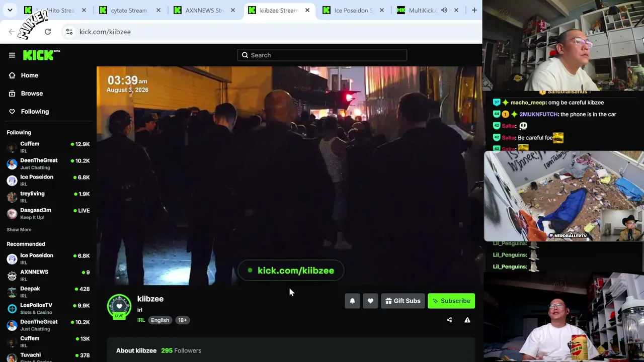Click the Gift Subs button
This screenshot has width=644, height=362.
tap(403, 301)
